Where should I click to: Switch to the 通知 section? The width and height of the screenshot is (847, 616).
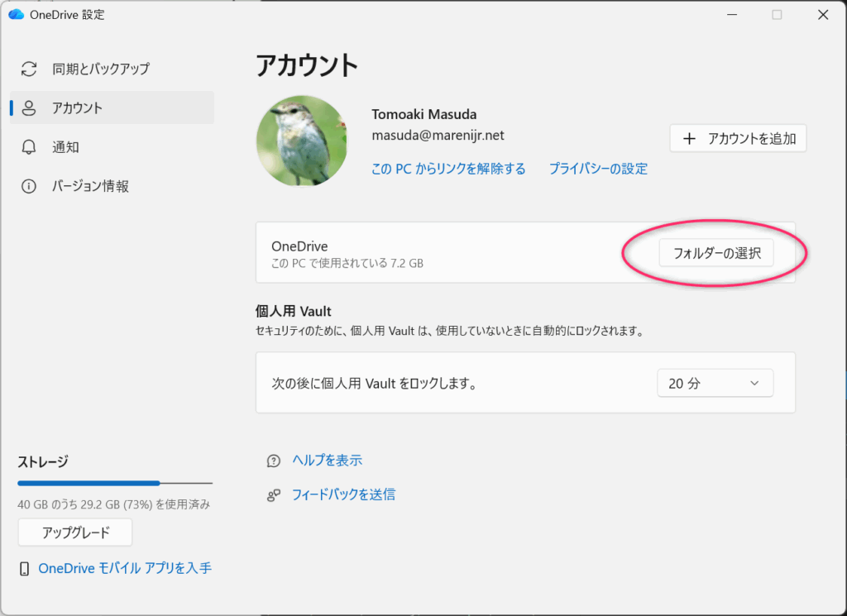point(65,147)
